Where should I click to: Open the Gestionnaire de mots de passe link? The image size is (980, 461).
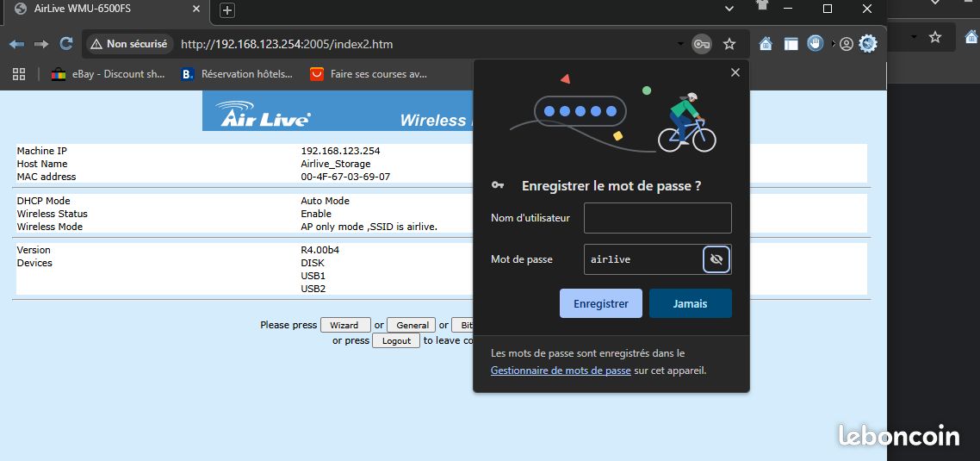pos(561,371)
